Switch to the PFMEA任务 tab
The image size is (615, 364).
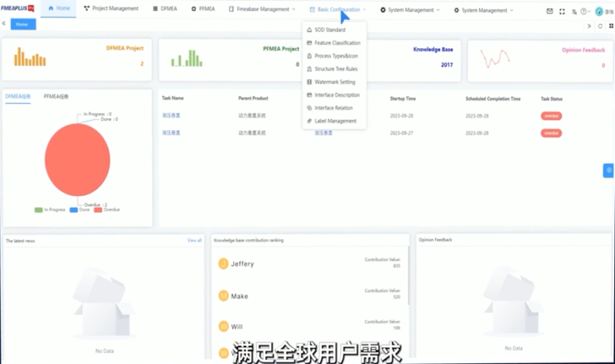point(56,97)
